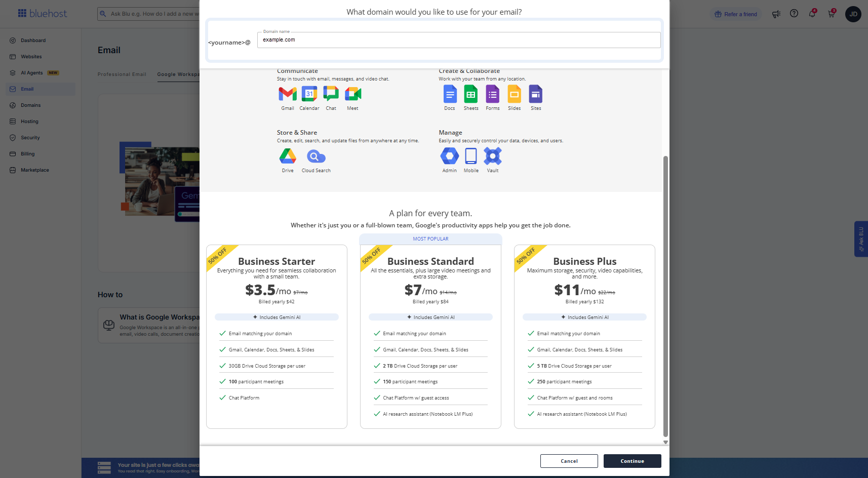Click 30GB Drive Cloud Storage feature

coord(267,366)
